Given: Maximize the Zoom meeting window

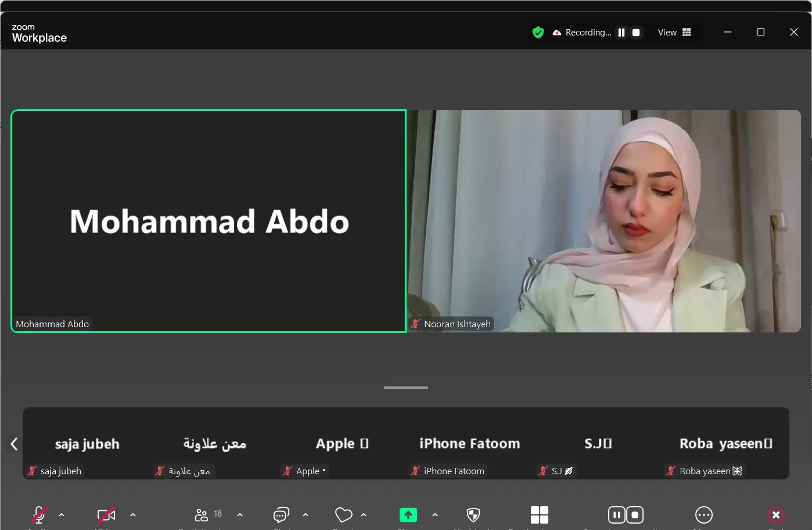Looking at the screenshot, I should (760, 32).
